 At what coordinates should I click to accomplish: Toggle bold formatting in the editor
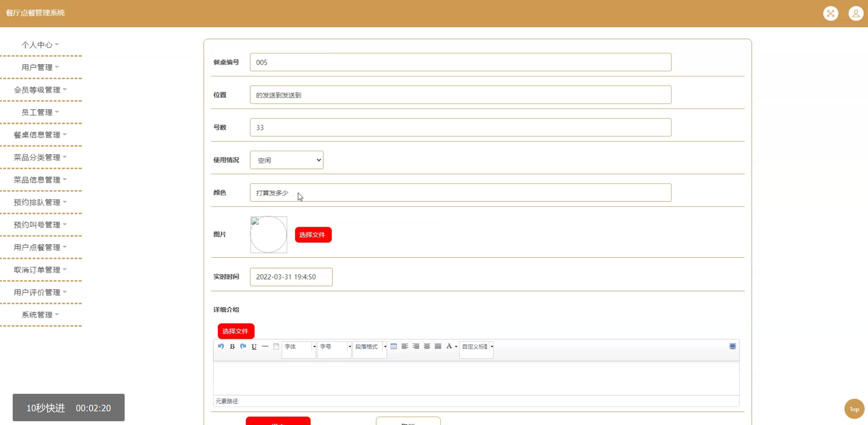click(x=232, y=346)
